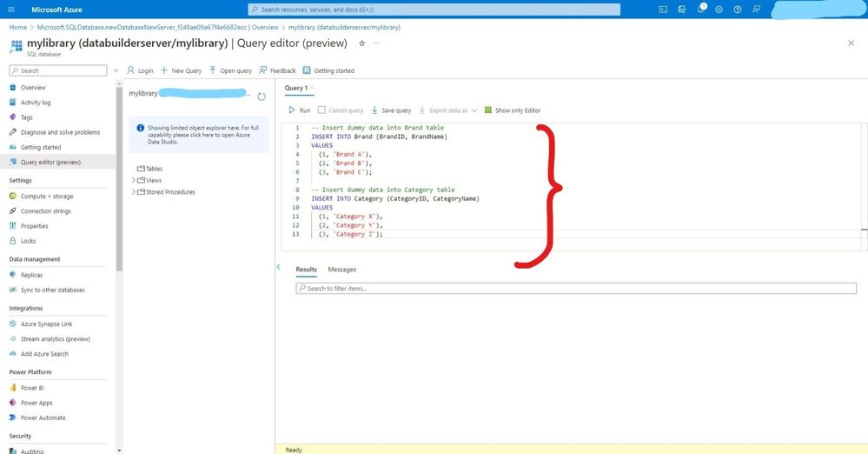Screen dimensions: 868x454
Task: Select the Tables folder in object explorer
Action: click(149, 169)
